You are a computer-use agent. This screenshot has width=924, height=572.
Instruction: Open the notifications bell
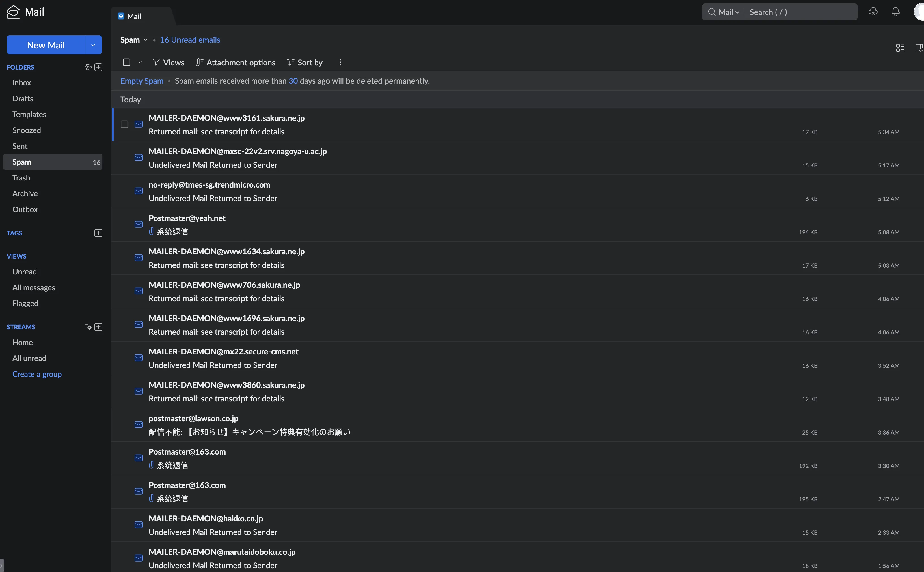895,12
